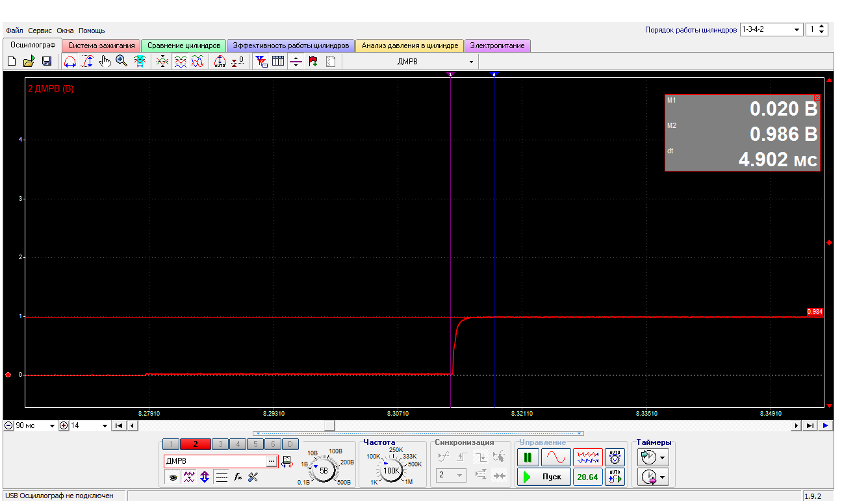Click the red plus zoom-in button beside 14
Image resolution: width=842 pixels, height=504 pixels.
(64, 425)
